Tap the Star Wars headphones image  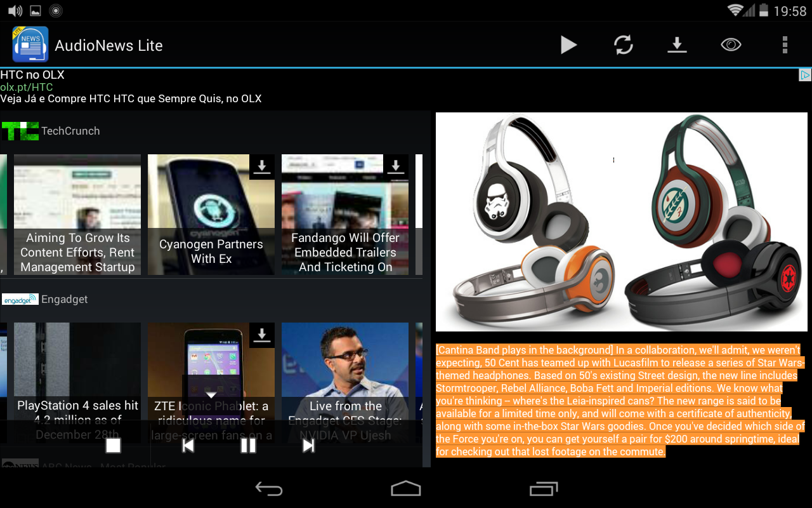[622, 222]
